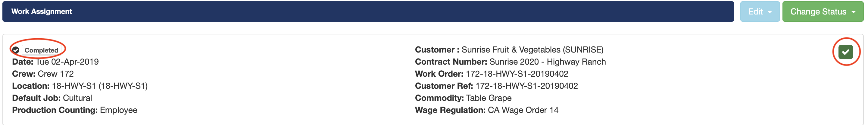This screenshot has height=125, width=868.
Task: Open the Edit dropdown
Action: point(760,11)
